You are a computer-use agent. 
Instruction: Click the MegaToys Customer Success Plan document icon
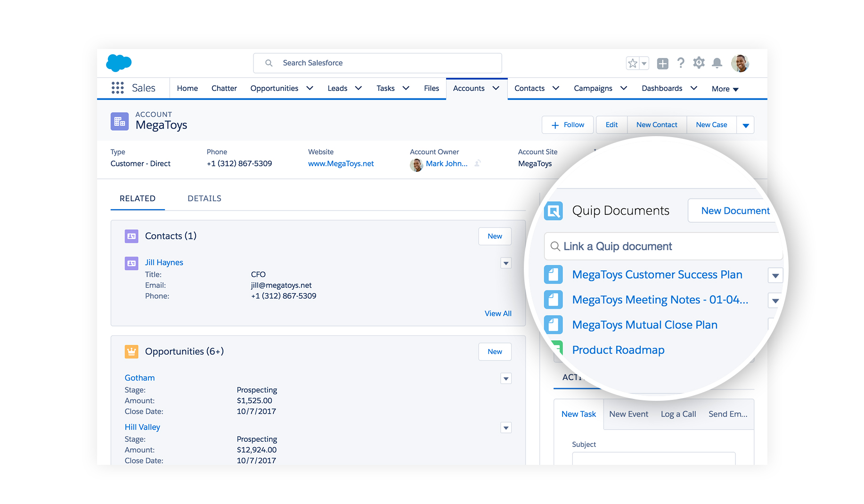[x=554, y=275]
